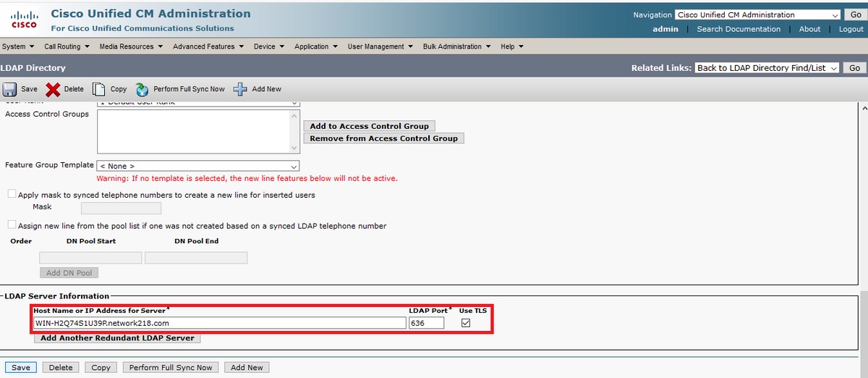The image size is (868, 378).
Task: Click the Perform Full Sync Now icon
Action: click(142, 89)
